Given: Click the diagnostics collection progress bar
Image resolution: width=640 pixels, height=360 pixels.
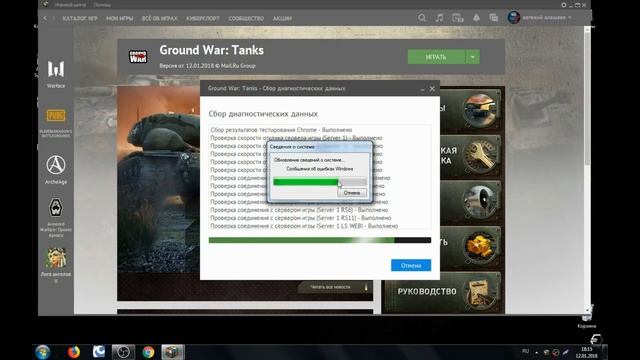Looking at the screenshot, I should point(320,240).
